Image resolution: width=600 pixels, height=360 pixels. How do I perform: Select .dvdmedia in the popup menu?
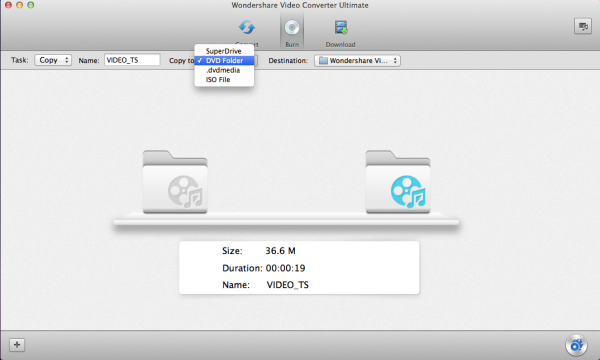[x=224, y=70]
